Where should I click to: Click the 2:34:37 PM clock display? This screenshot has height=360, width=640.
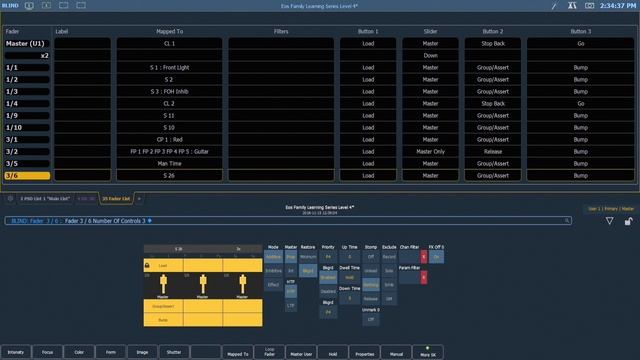(x=618, y=6)
